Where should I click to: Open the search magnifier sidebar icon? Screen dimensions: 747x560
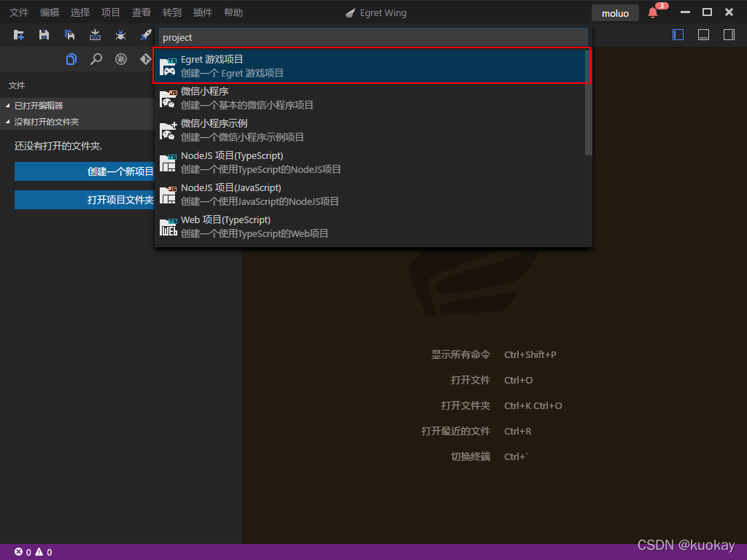point(96,59)
